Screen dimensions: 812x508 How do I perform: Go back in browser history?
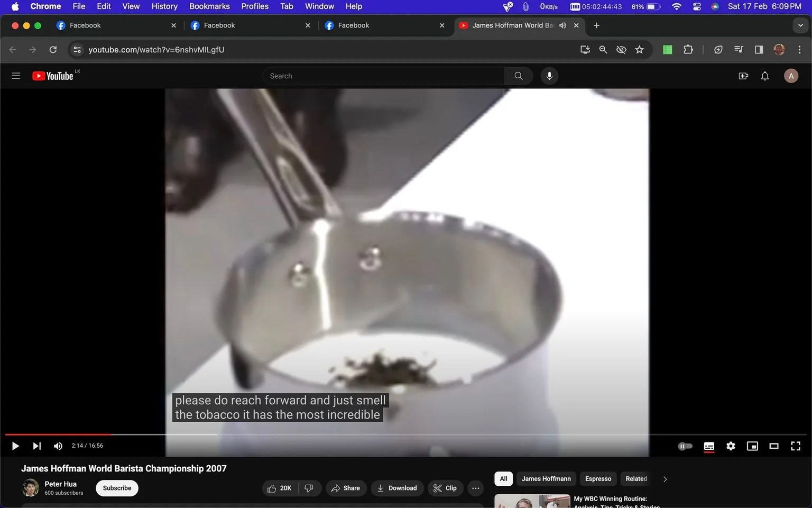point(13,49)
